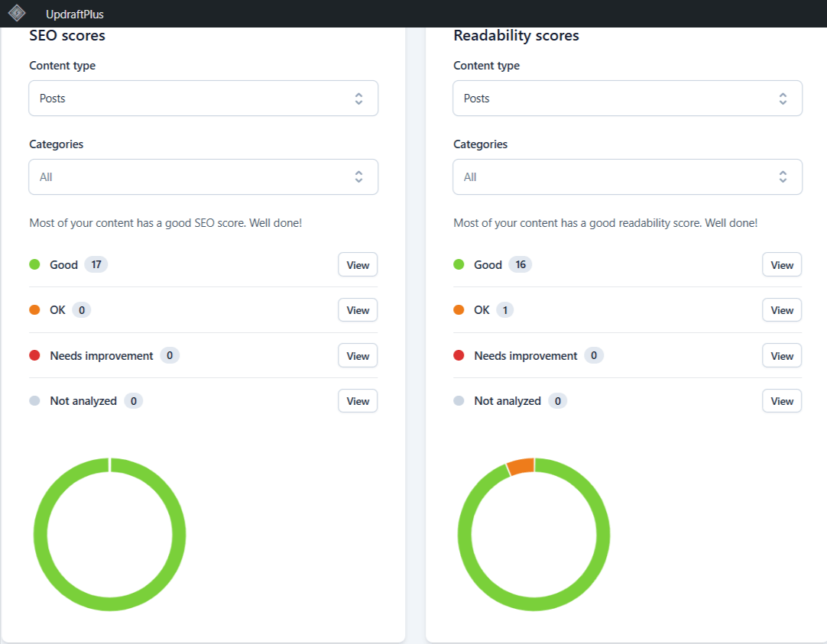This screenshot has width=827, height=644.
Task: Click the orange dot beside readability OK
Action: pyautogui.click(x=459, y=310)
